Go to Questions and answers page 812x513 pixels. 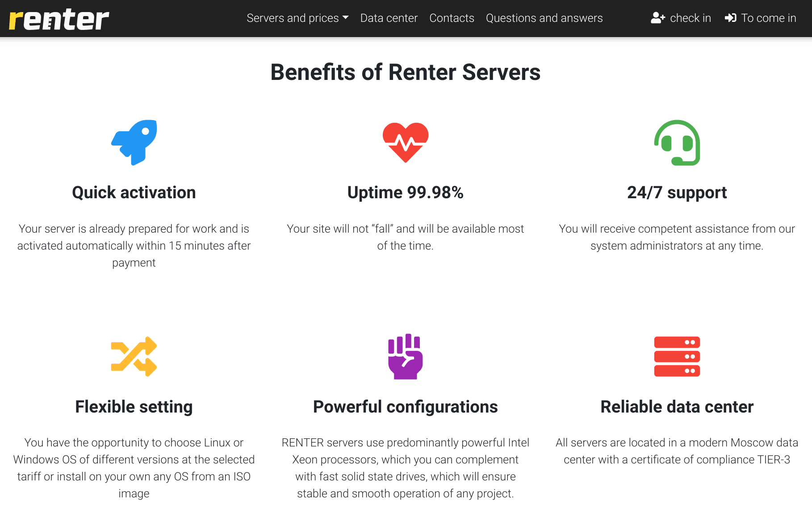(544, 18)
